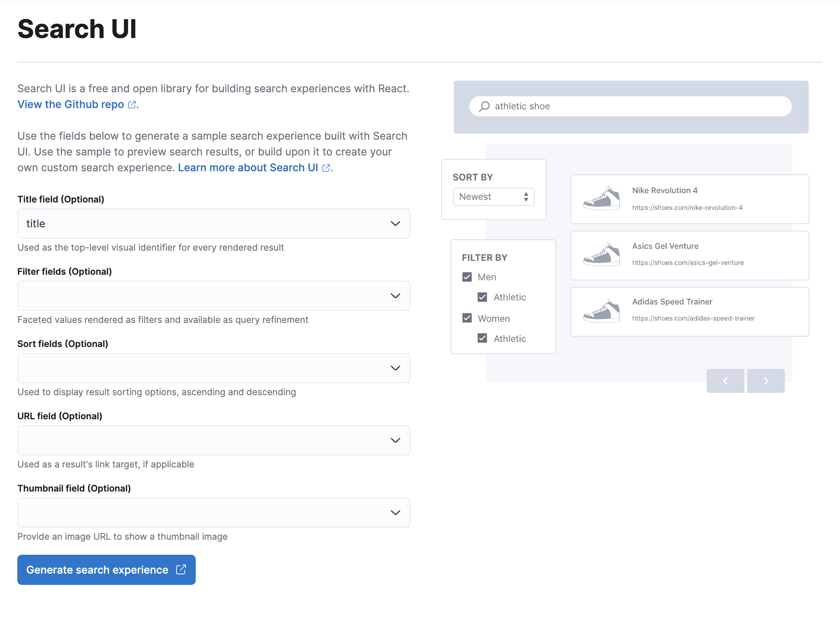Image resolution: width=840 pixels, height=618 pixels.
Task: Click the Generate search experience button
Action: tap(97, 570)
